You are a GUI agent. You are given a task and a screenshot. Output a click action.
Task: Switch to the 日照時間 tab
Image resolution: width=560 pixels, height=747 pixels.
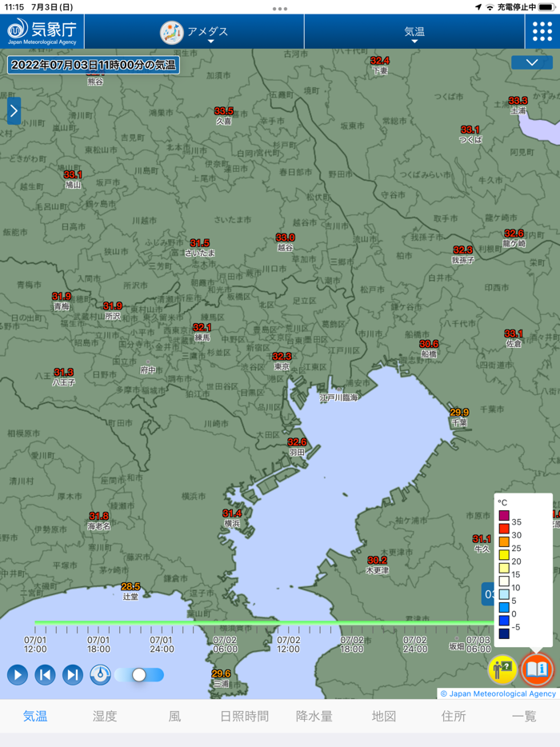coord(245,716)
